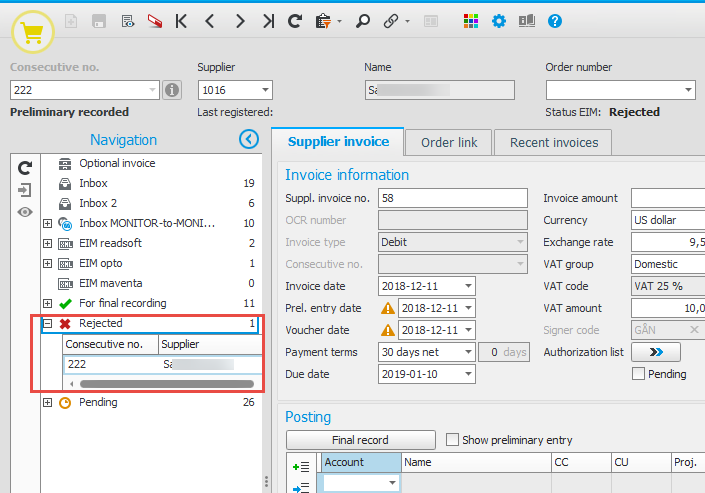
Task: Enable the Show preliminary entry checkbox
Action: [x=453, y=440]
